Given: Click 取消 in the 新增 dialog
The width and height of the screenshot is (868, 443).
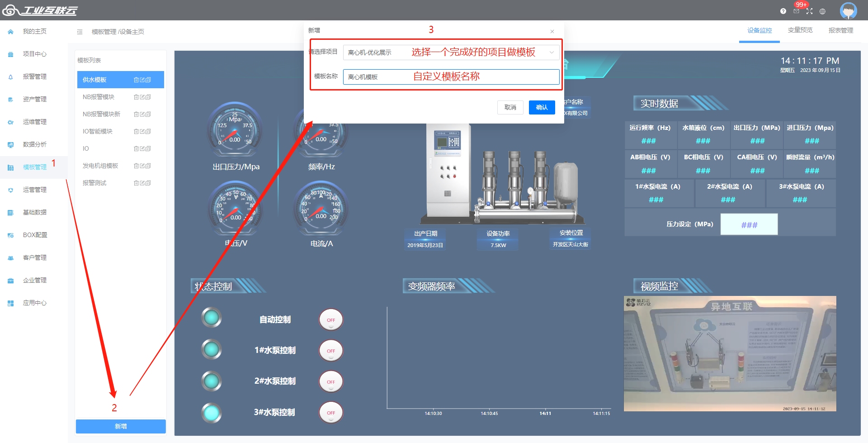Looking at the screenshot, I should click(x=510, y=107).
